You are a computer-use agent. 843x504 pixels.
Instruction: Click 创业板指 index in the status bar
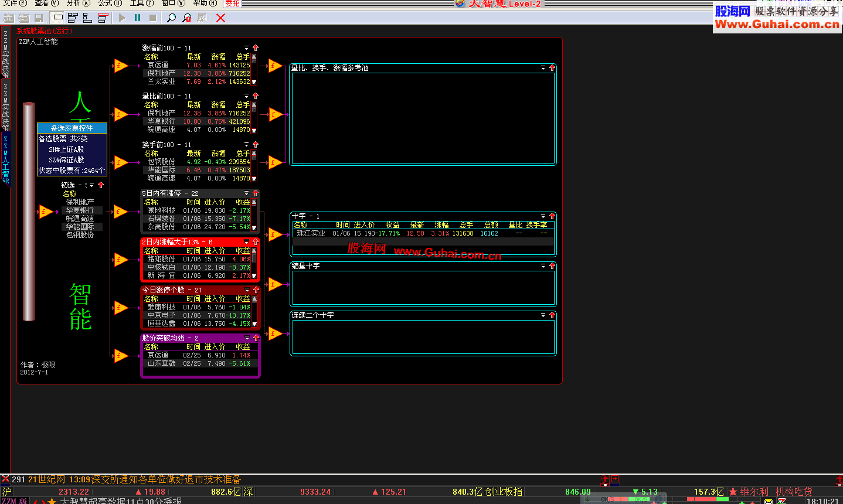(x=504, y=492)
